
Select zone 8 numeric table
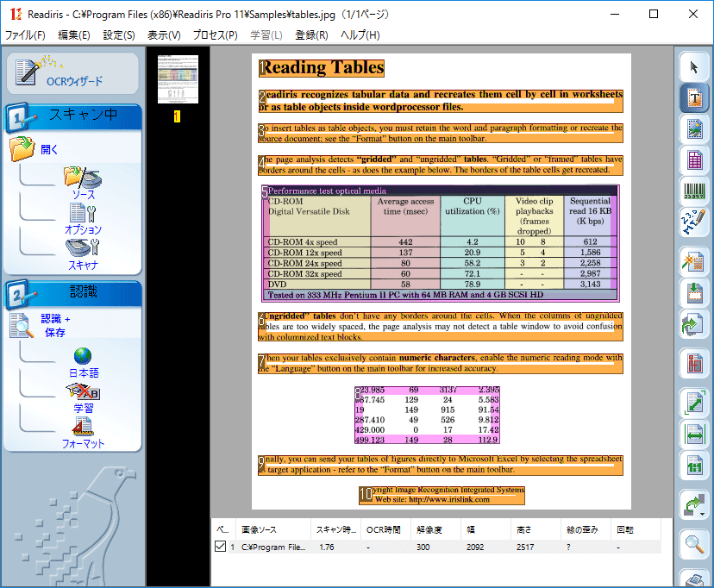[427, 415]
